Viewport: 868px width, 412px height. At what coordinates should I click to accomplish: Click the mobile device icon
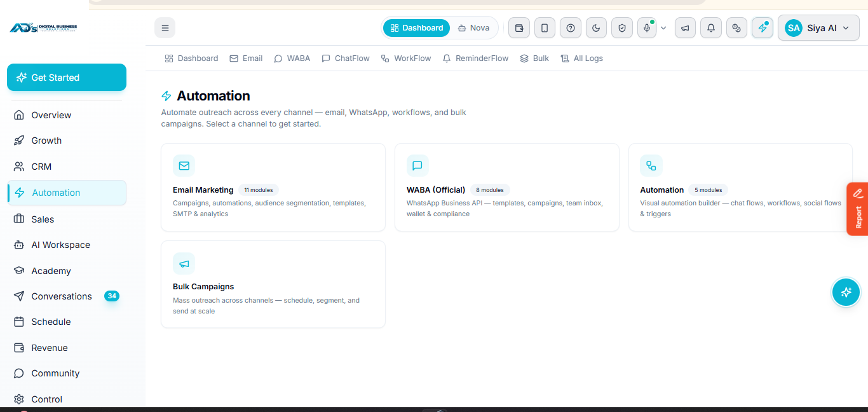(545, 28)
